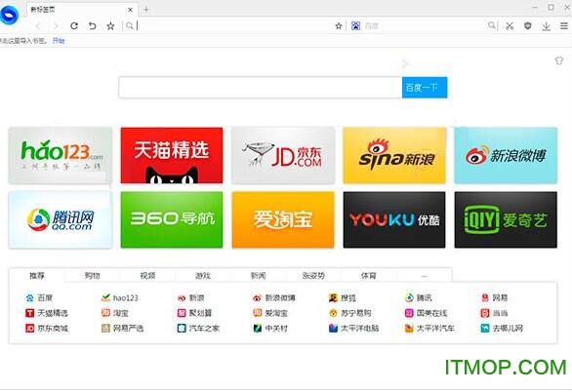The height and width of the screenshot is (392, 572).
Task: Open the 腾讯网 qq.com tile
Action: coord(61,219)
